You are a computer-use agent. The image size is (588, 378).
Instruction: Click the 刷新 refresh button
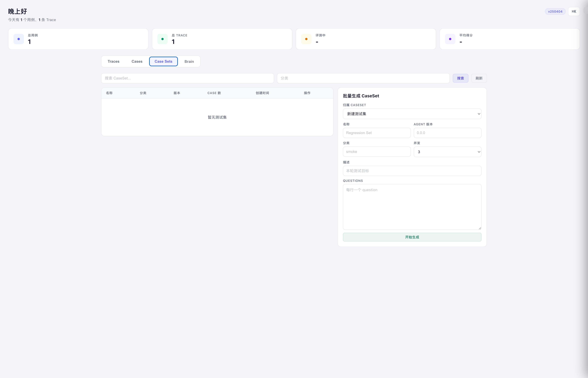pos(479,78)
